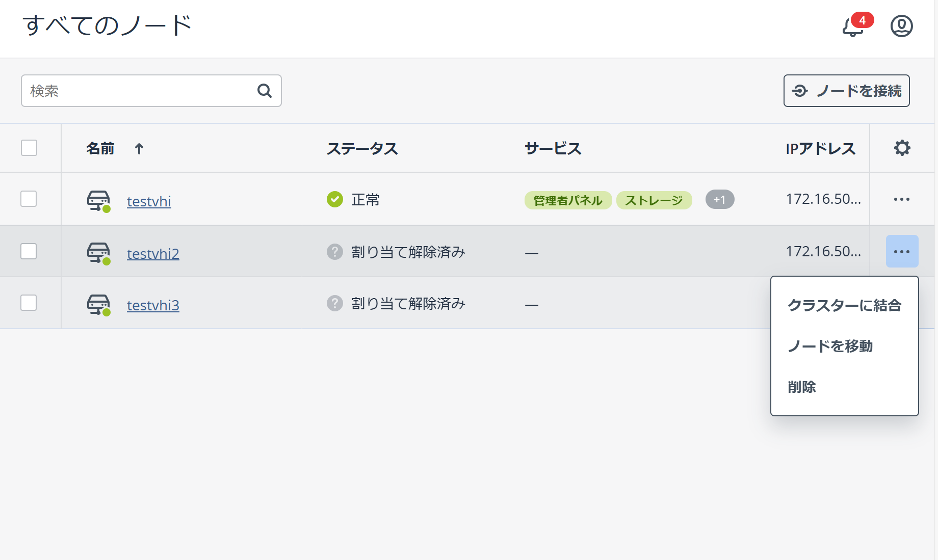The height and width of the screenshot is (560, 938).
Task: Open the testvhi2 node link
Action: (153, 254)
